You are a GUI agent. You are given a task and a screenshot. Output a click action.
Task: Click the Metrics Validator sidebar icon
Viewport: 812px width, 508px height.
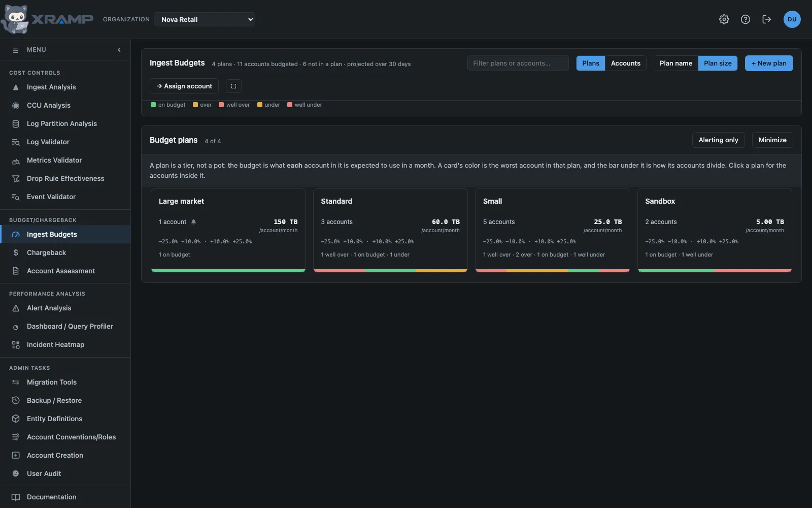point(16,161)
